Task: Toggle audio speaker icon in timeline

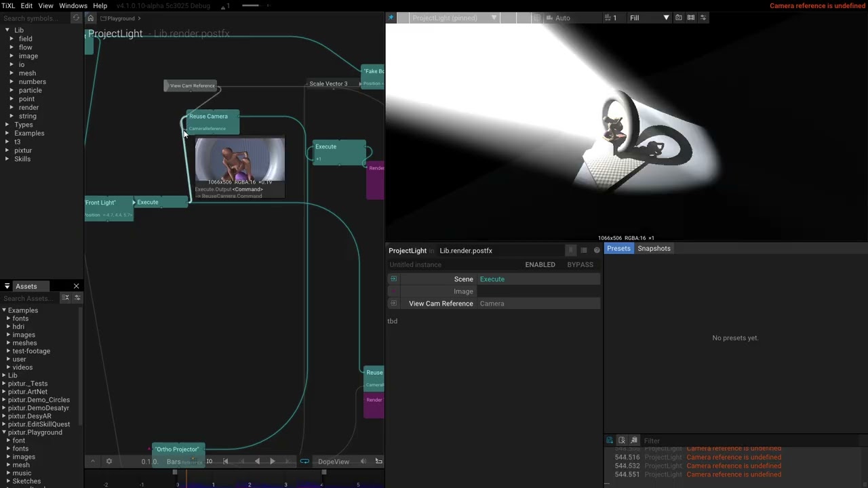Action: 363,461
